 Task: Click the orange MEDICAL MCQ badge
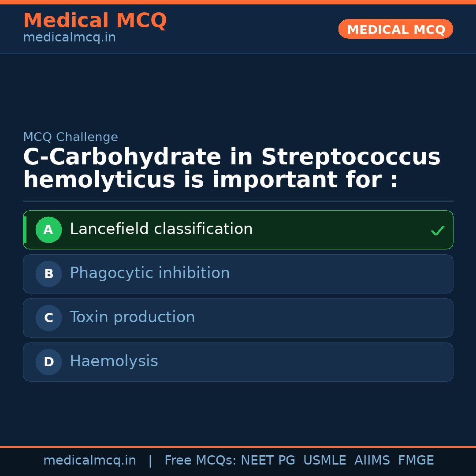tap(396, 29)
